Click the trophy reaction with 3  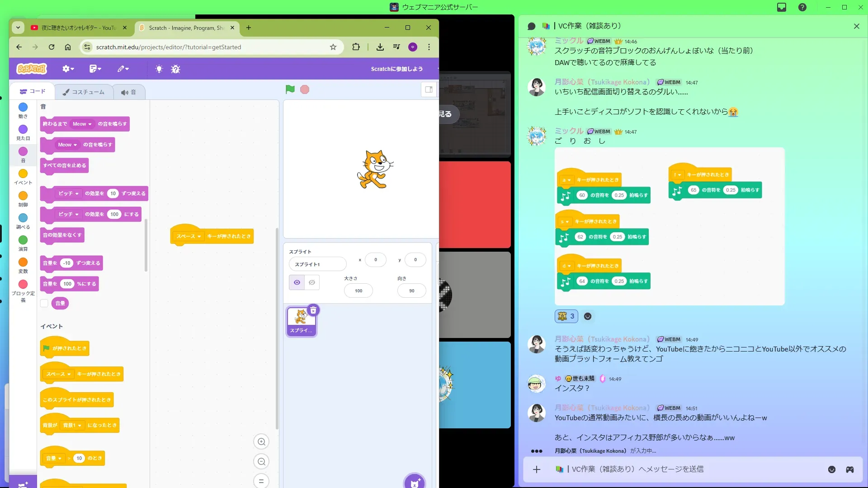coord(566,316)
